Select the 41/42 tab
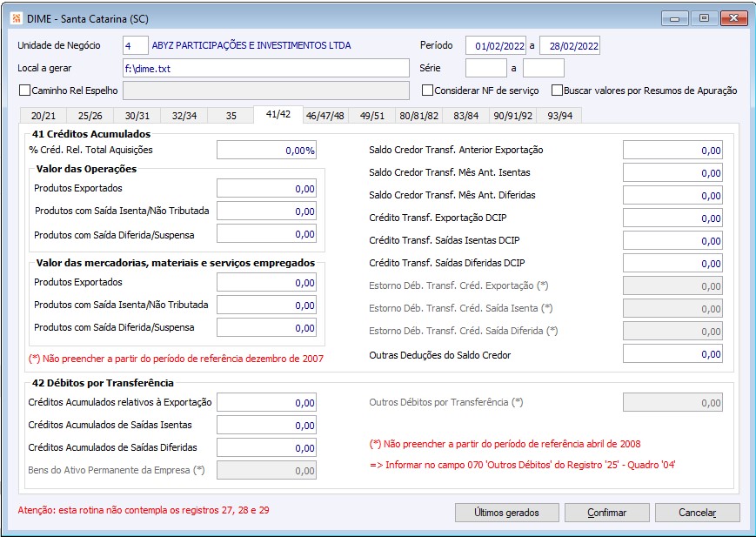This screenshot has height=537, width=756. [x=278, y=114]
